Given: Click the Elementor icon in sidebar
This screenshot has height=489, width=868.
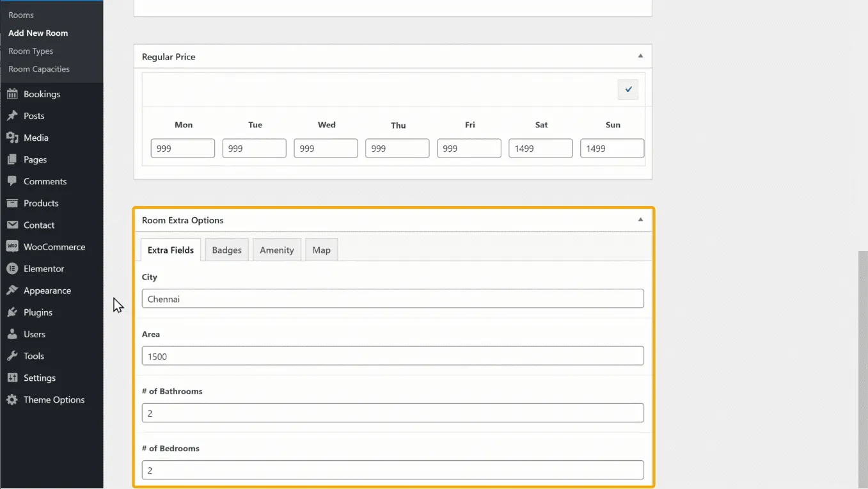Looking at the screenshot, I should [x=12, y=269].
